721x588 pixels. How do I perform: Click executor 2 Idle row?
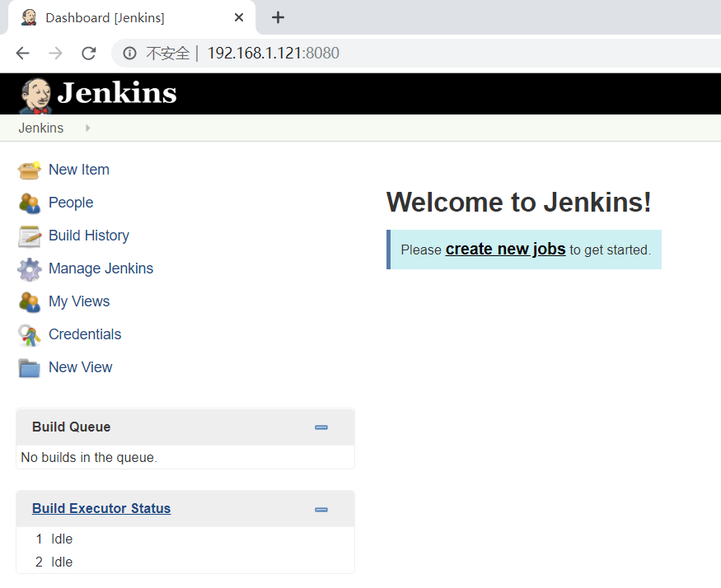coord(185,562)
